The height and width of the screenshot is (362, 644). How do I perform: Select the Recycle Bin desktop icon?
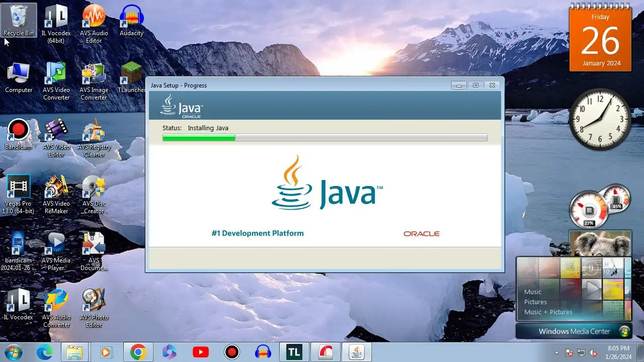(x=19, y=21)
